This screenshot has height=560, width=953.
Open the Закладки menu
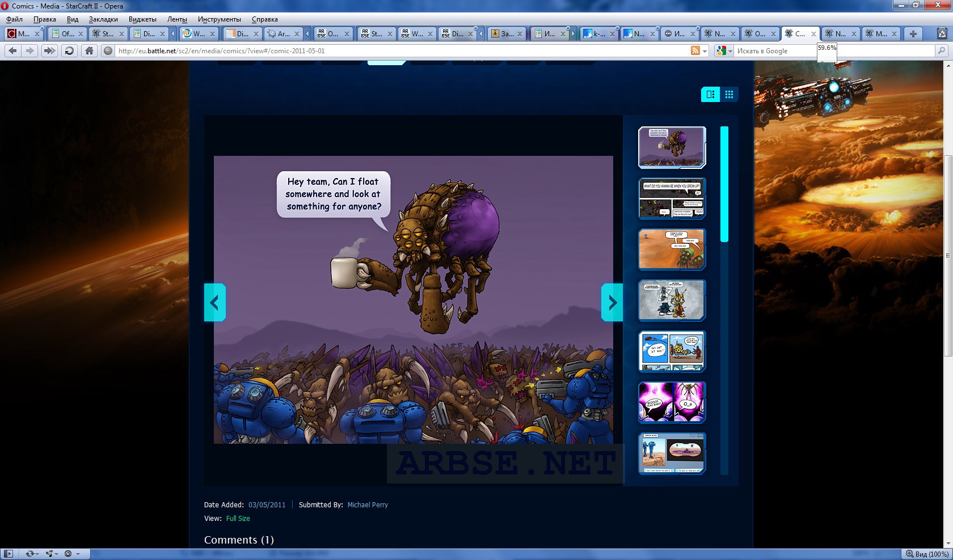click(103, 19)
